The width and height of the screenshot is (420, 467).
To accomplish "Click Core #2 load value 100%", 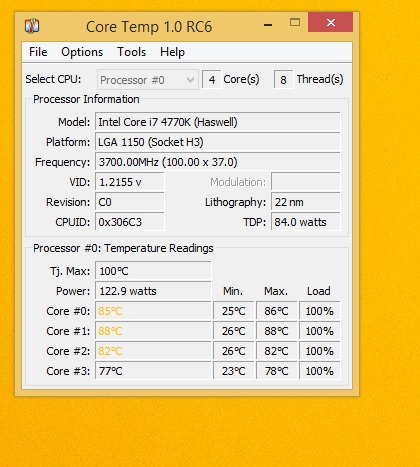I will (320, 351).
